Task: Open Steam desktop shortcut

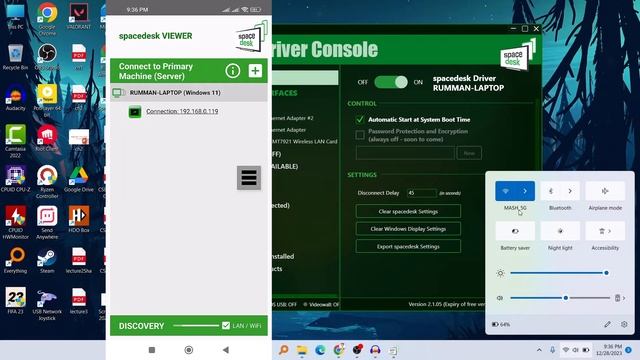Action: (47, 260)
